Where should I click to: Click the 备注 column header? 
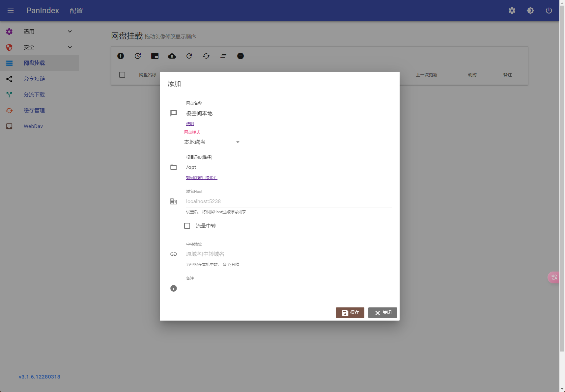click(x=508, y=75)
